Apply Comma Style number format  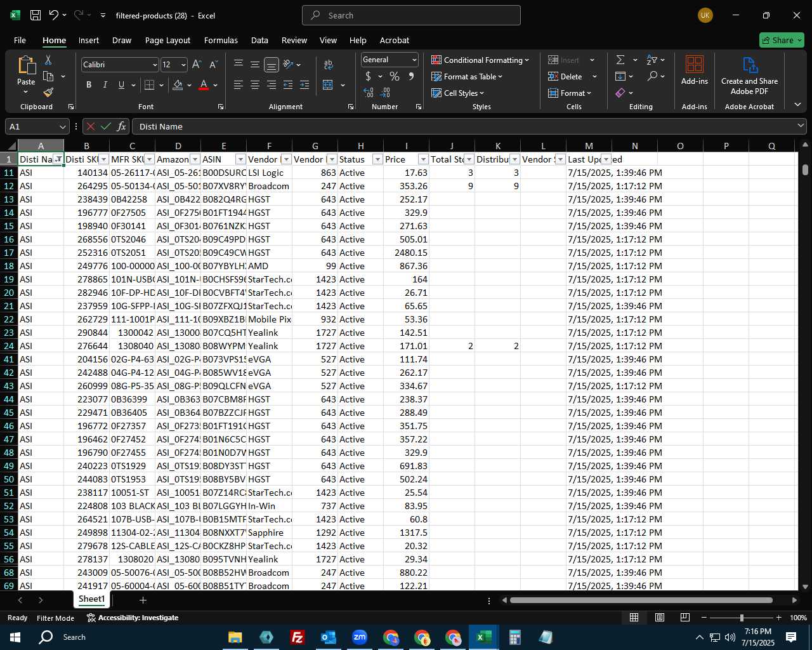coord(411,76)
